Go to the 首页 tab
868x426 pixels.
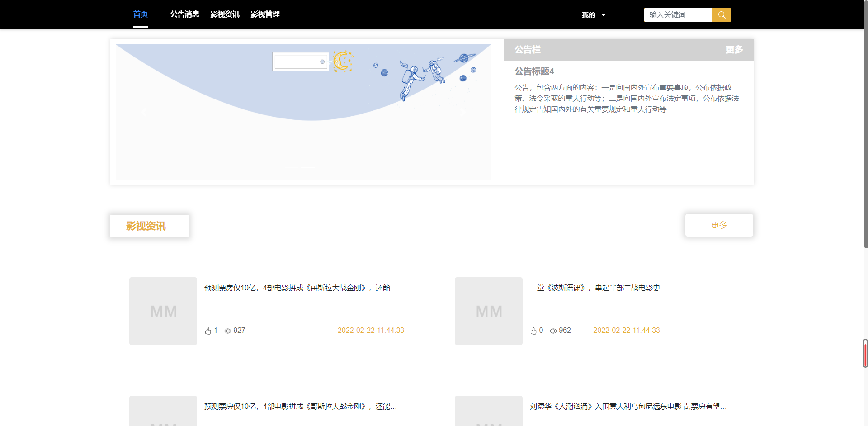pyautogui.click(x=140, y=14)
